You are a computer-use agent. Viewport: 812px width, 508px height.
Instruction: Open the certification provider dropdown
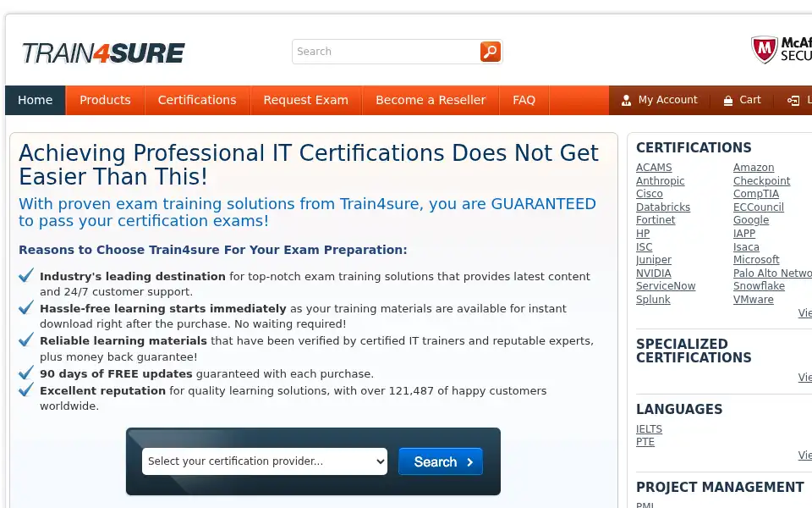pos(265,461)
